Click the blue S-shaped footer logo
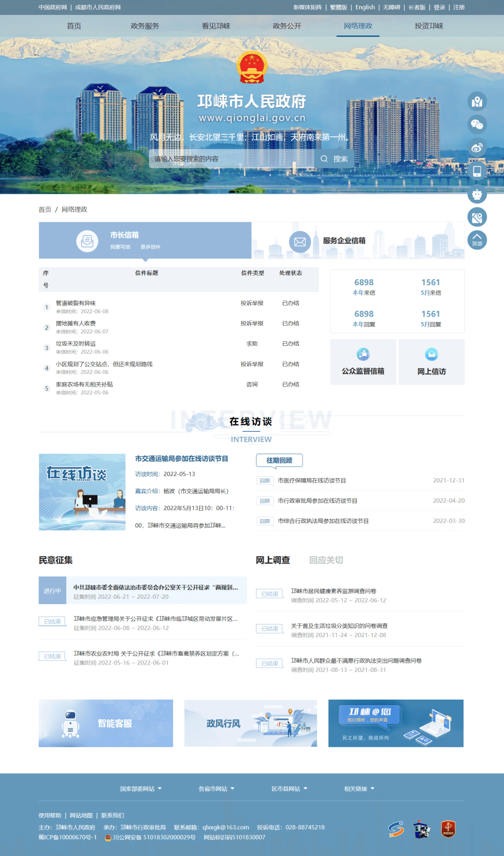The image size is (504, 856). pos(396,829)
